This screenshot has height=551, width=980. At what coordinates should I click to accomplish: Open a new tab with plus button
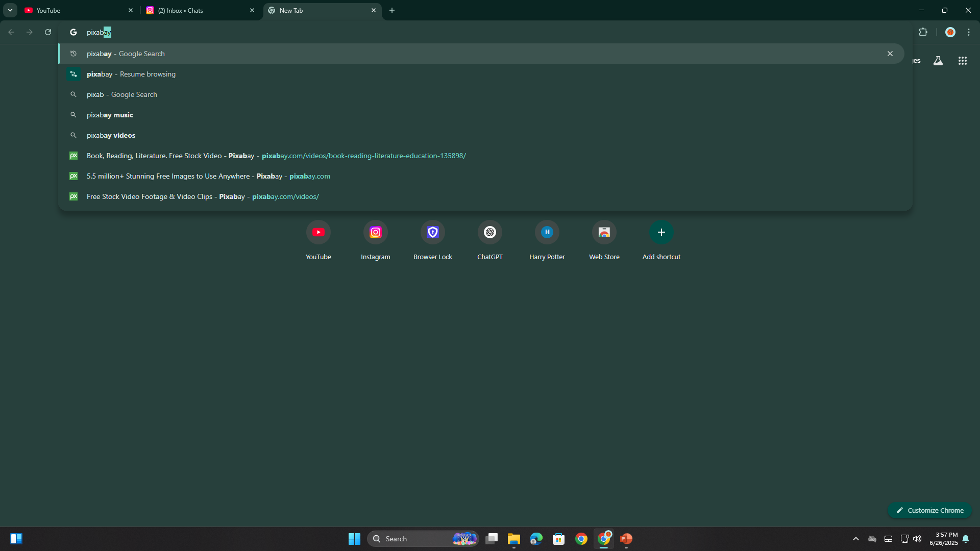(392, 10)
